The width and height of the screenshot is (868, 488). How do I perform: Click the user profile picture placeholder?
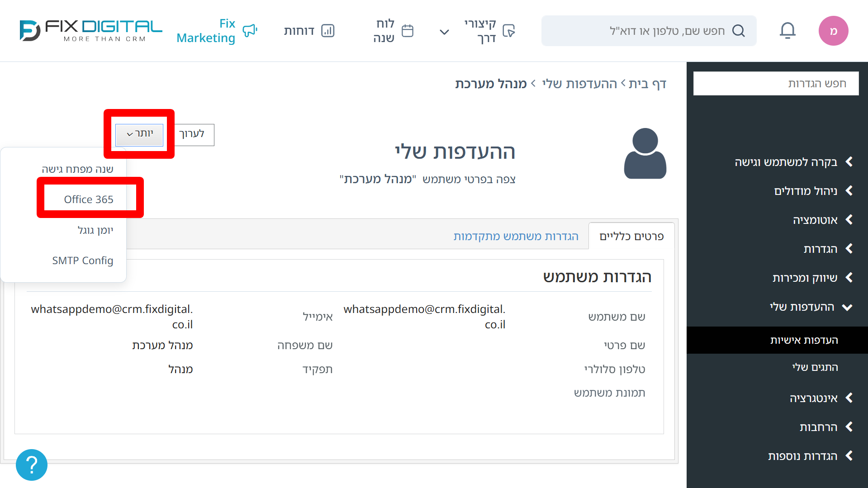[x=645, y=153]
